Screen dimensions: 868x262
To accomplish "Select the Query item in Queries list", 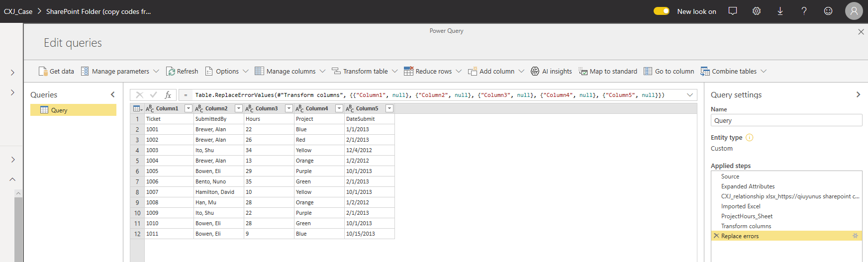I will pyautogui.click(x=73, y=110).
